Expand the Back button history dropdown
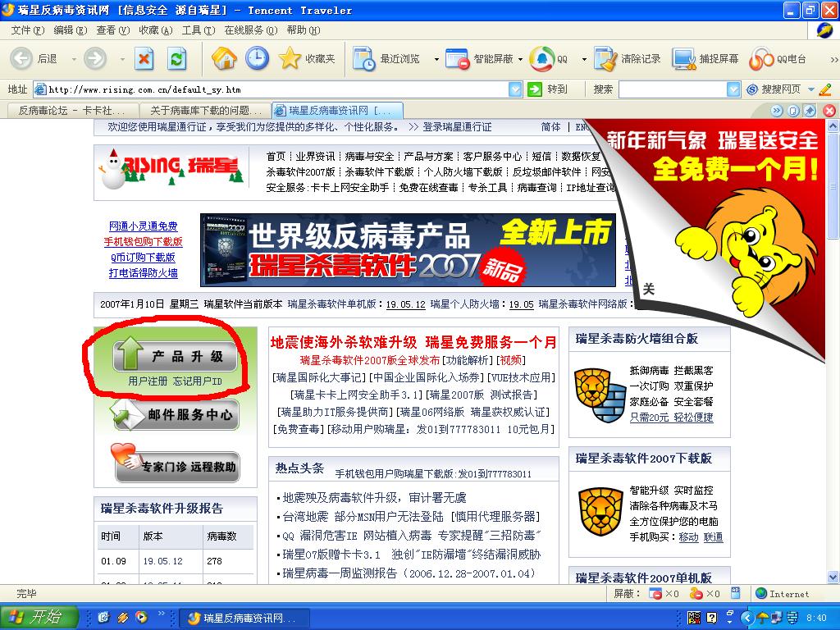Viewport: 840px width, 630px height. tap(74, 59)
